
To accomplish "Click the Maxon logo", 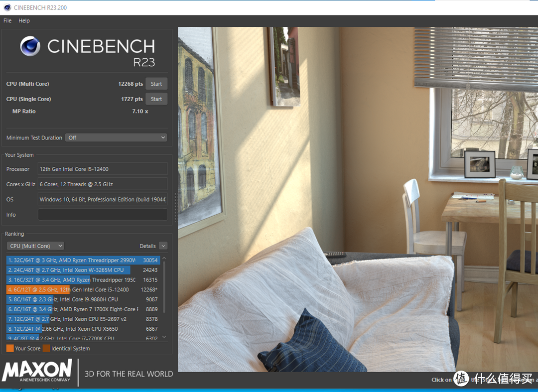I will [37, 371].
